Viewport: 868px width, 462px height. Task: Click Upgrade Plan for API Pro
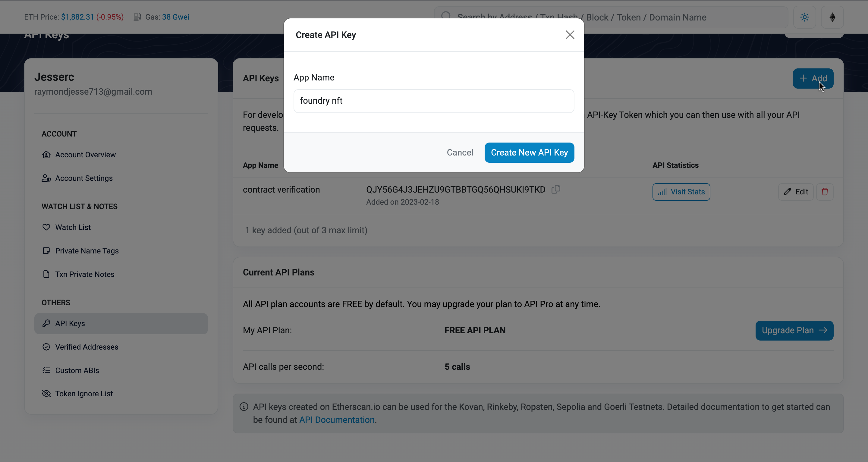(x=794, y=330)
